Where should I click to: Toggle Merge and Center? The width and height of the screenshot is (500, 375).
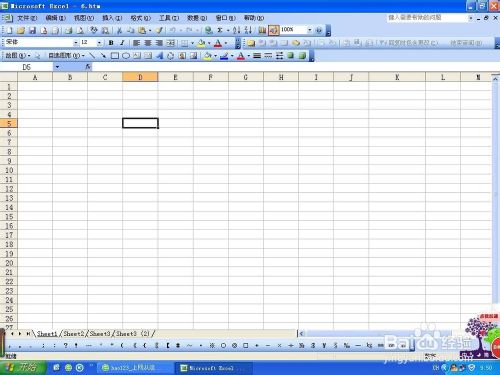[x=171, y=43]
